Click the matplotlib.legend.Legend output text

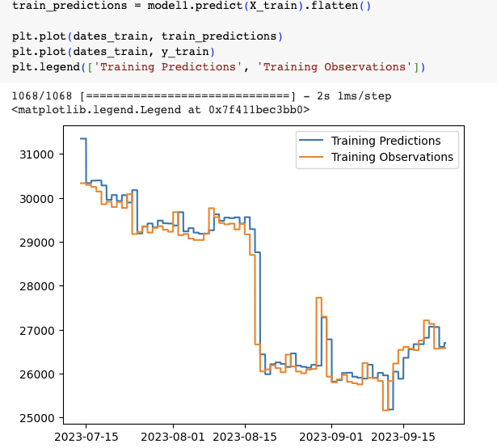coord(160,110)
